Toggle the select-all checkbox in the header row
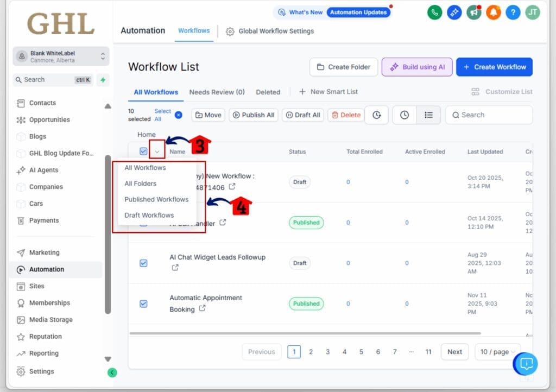 (x=143, y=151)
